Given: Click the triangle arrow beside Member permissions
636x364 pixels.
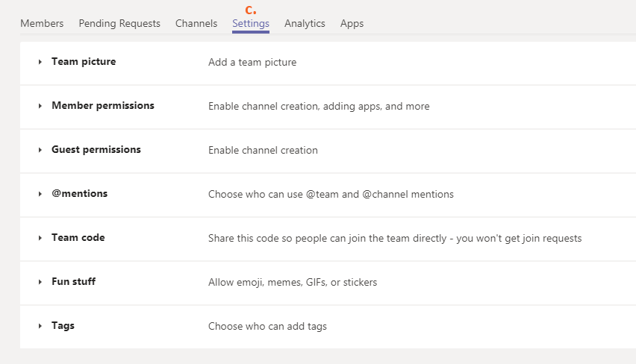Looking at the screenshot, I should click(x=40, y=107).
